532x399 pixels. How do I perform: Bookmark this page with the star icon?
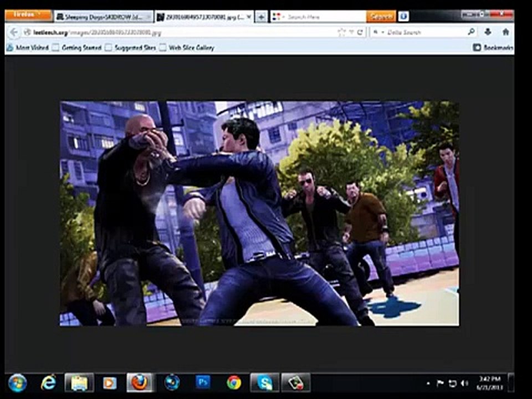[x=341, y=32]
